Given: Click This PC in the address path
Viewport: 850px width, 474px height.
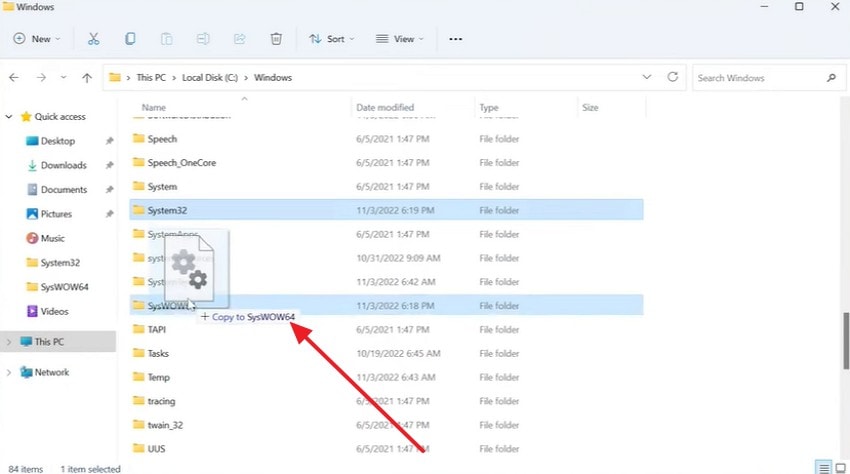Looking at the screenshot, I should 151,78.
